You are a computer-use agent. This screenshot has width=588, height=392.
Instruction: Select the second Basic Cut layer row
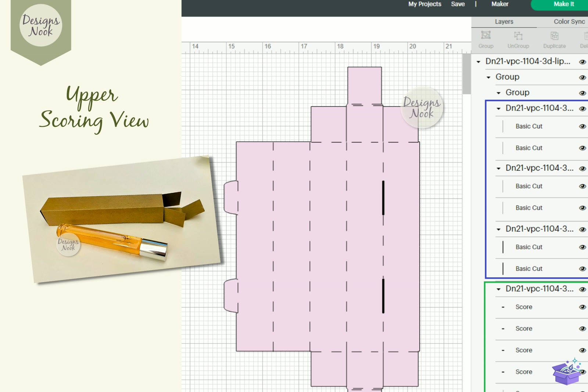tap(542, 148)
